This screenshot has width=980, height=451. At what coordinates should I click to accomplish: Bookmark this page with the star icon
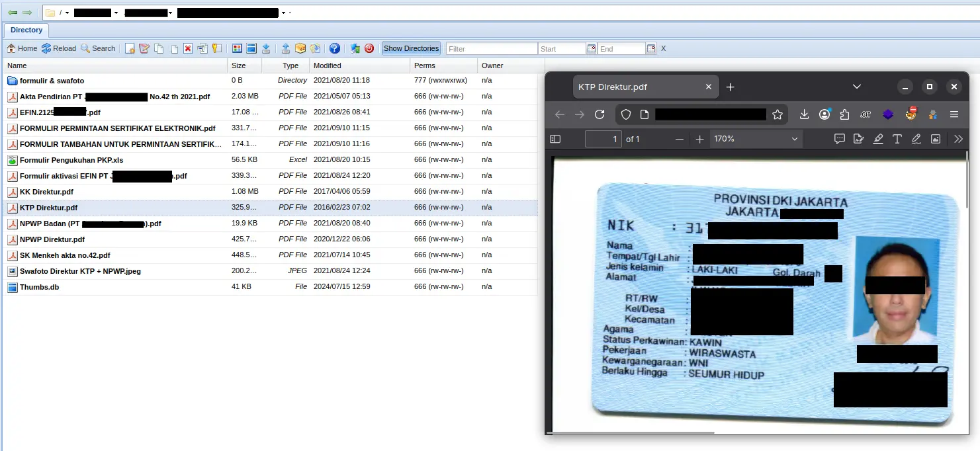778,114
